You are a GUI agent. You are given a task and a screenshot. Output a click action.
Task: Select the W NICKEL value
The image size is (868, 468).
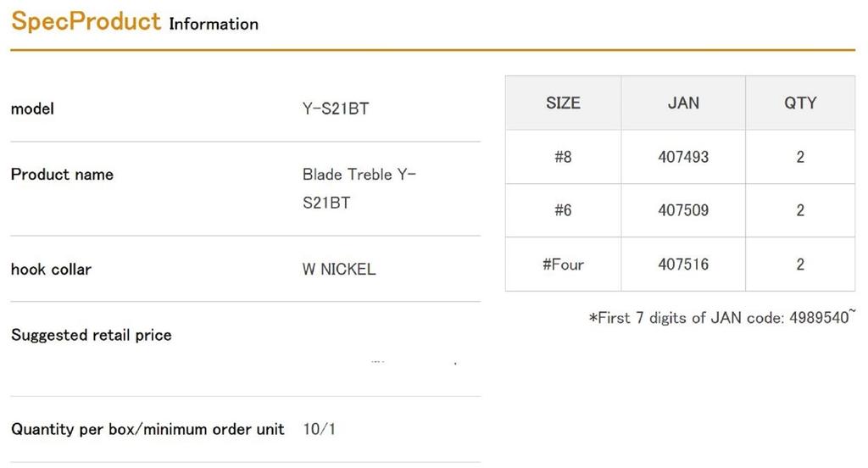pos(339,270)
